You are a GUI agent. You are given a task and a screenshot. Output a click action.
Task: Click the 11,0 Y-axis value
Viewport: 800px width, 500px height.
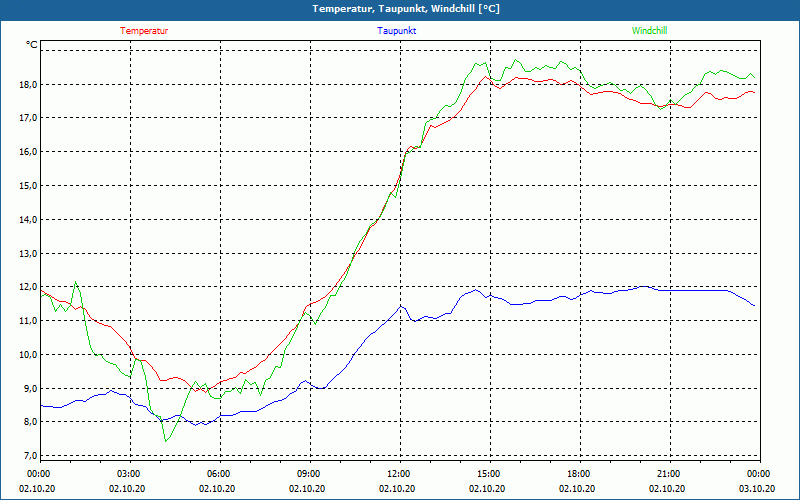click(29, 320)
